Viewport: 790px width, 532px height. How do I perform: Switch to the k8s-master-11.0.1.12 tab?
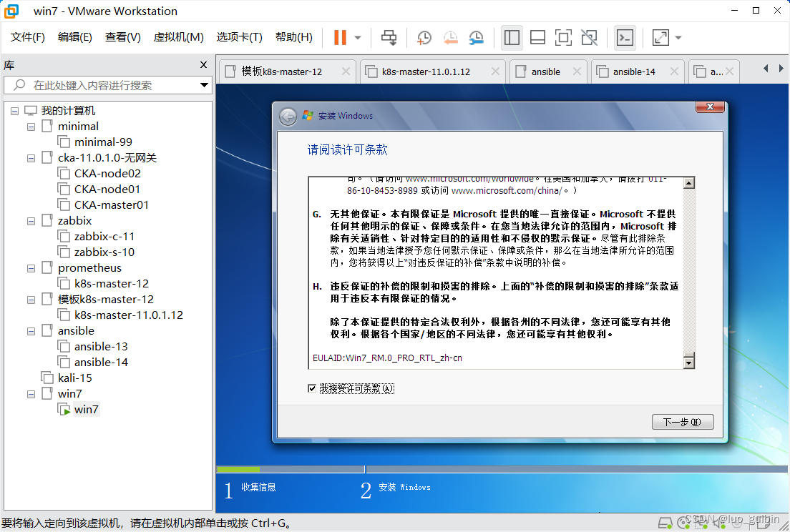[426, 72]
